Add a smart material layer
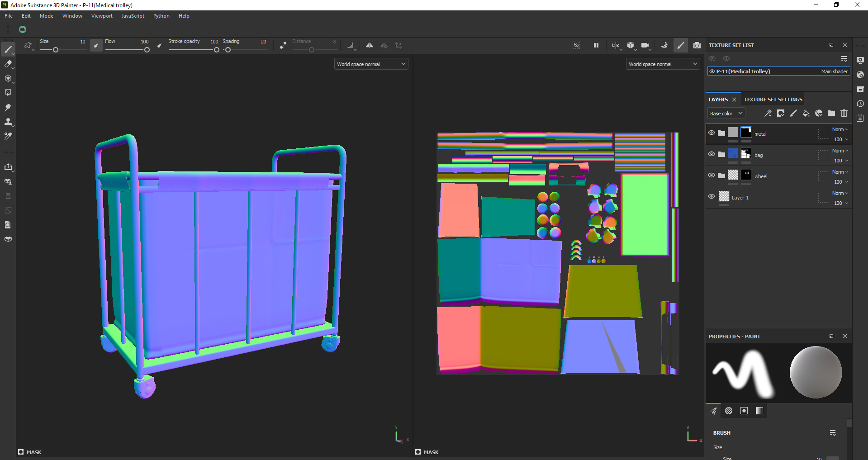 [x=819, y=113]
